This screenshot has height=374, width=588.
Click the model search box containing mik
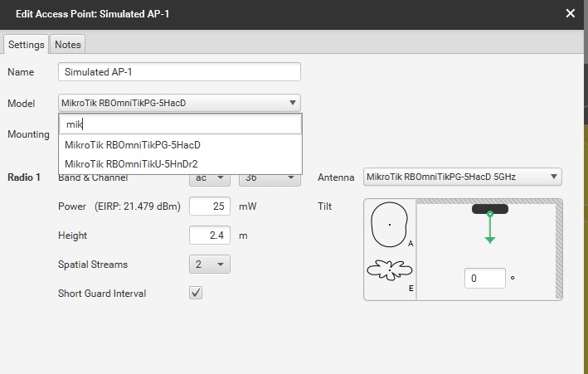tap(180, 124)
